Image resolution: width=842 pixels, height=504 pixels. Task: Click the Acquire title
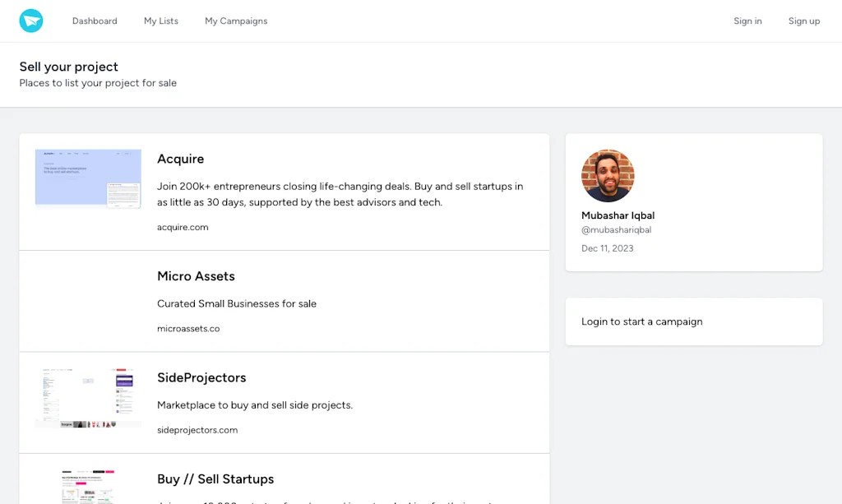point(180,159)
